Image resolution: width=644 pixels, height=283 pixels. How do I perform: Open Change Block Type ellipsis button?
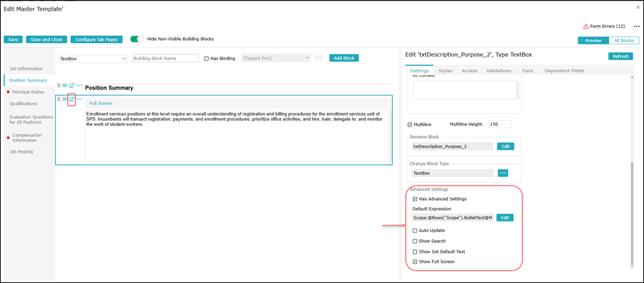[503, 173]
